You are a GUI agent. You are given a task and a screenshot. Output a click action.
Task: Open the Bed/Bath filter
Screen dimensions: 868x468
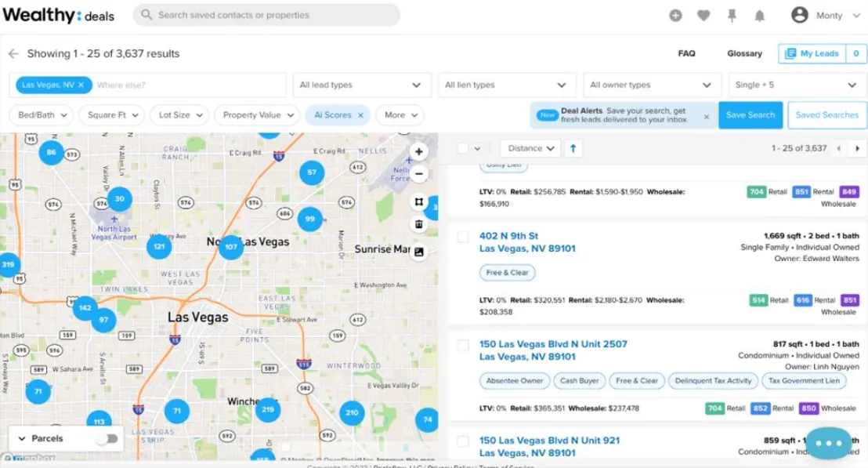tap(42, 115)
